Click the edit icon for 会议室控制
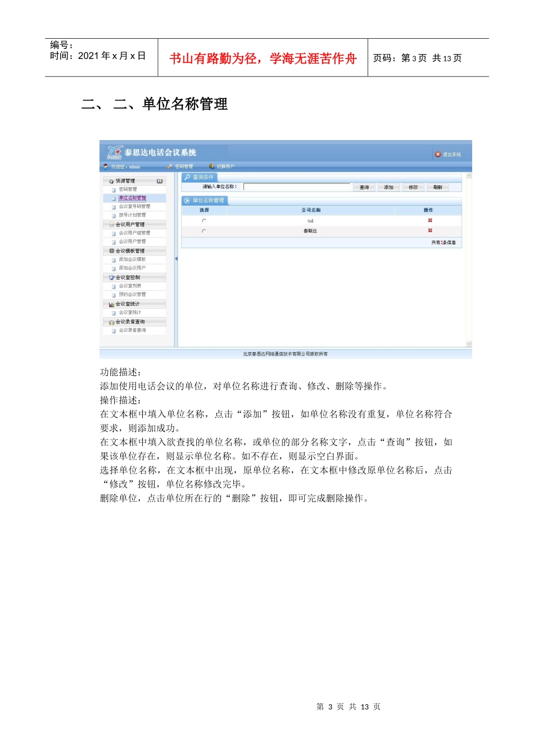 (111, 277)
